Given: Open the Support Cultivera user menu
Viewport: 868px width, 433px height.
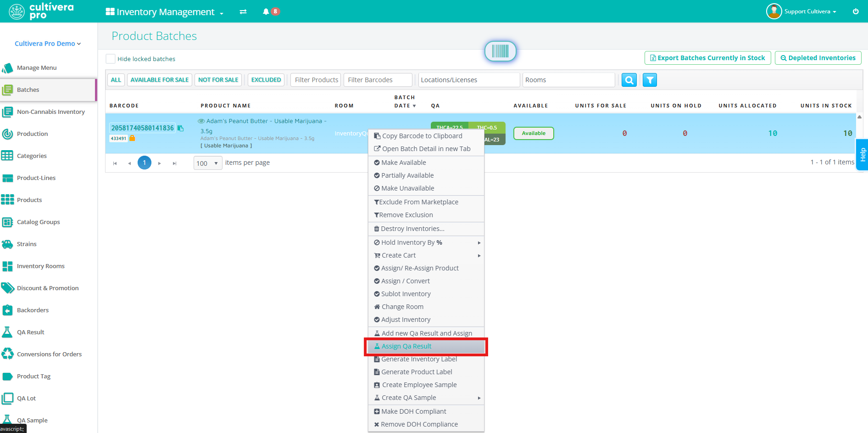Looking at the screenshot, I should tap(801, 11).
